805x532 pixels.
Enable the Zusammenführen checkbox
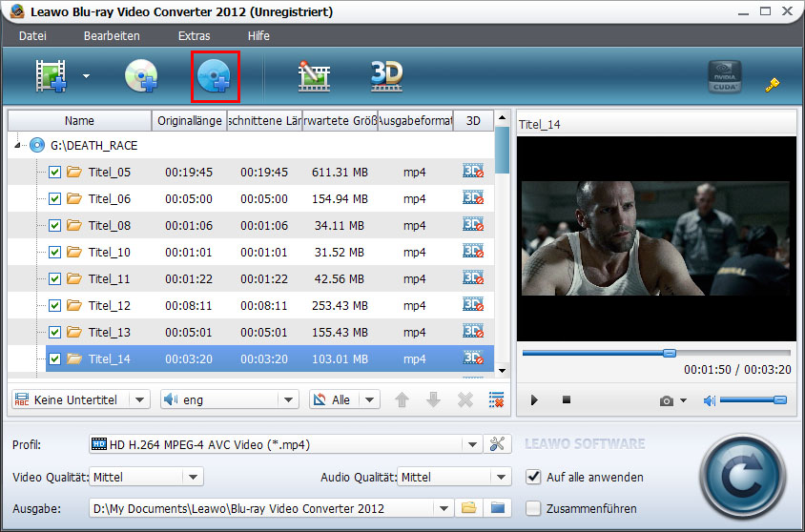533,508
